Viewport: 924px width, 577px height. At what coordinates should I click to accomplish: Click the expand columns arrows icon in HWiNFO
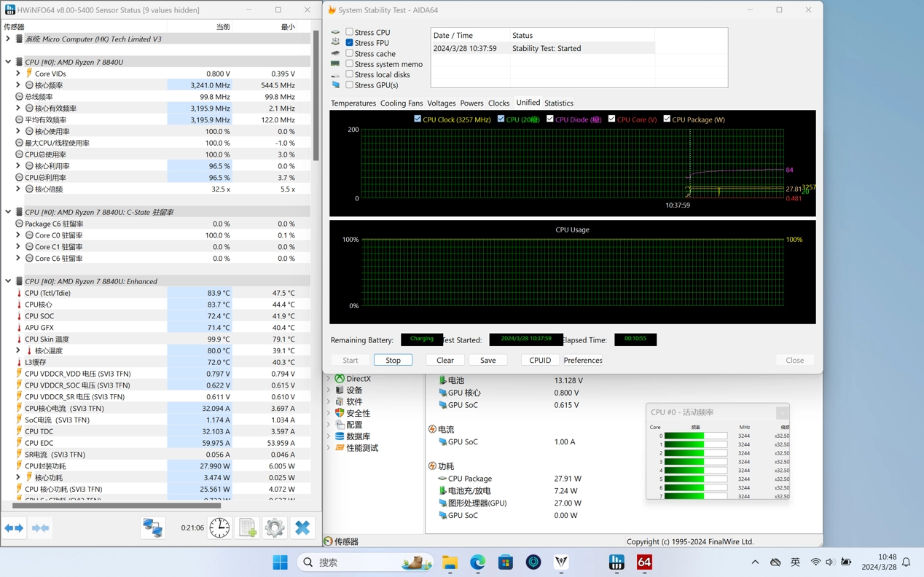click(14, 528)
